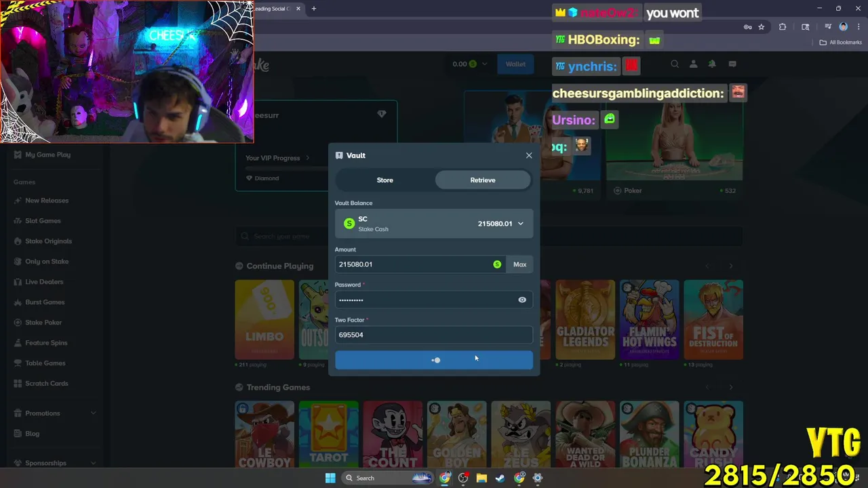The image size is (868, 488).
Task: Open the Flamin' Hot Wings game thumbnail
Action: [x=649, y=319]
